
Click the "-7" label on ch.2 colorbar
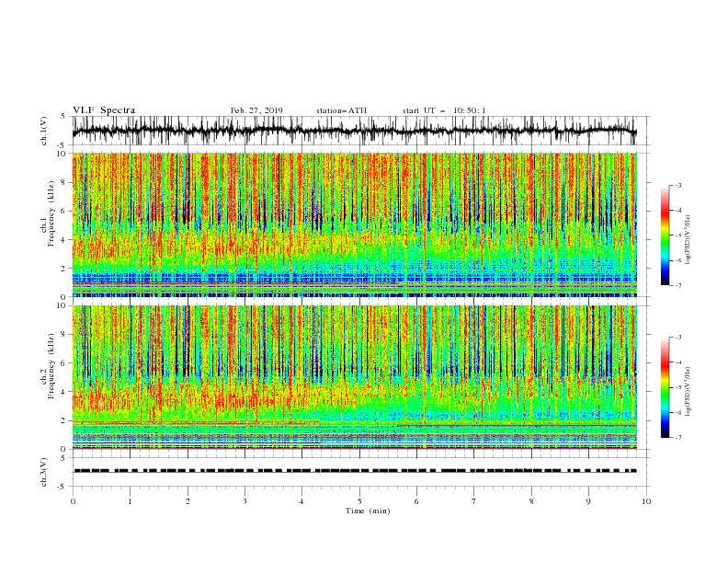pos(678,437)
